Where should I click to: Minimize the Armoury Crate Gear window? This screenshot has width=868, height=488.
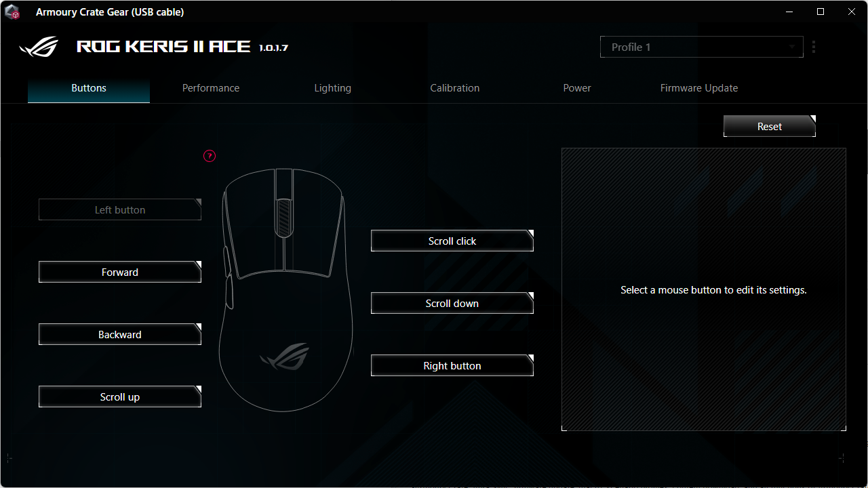(789, 12)
